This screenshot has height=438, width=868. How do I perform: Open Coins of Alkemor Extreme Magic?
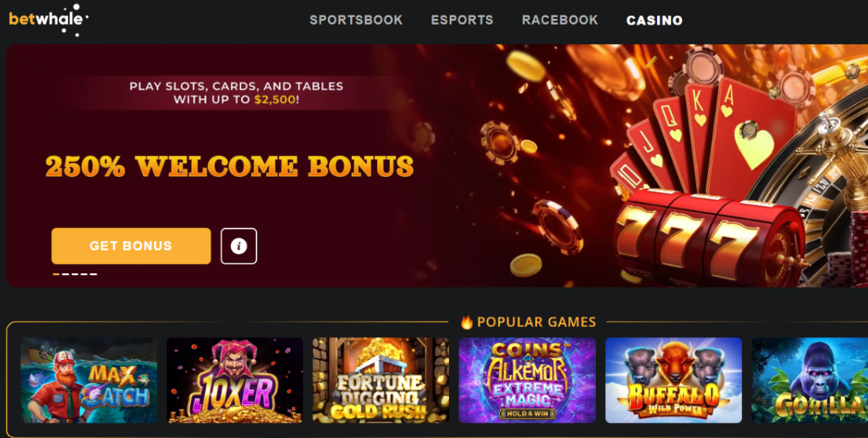pos(527,381)
